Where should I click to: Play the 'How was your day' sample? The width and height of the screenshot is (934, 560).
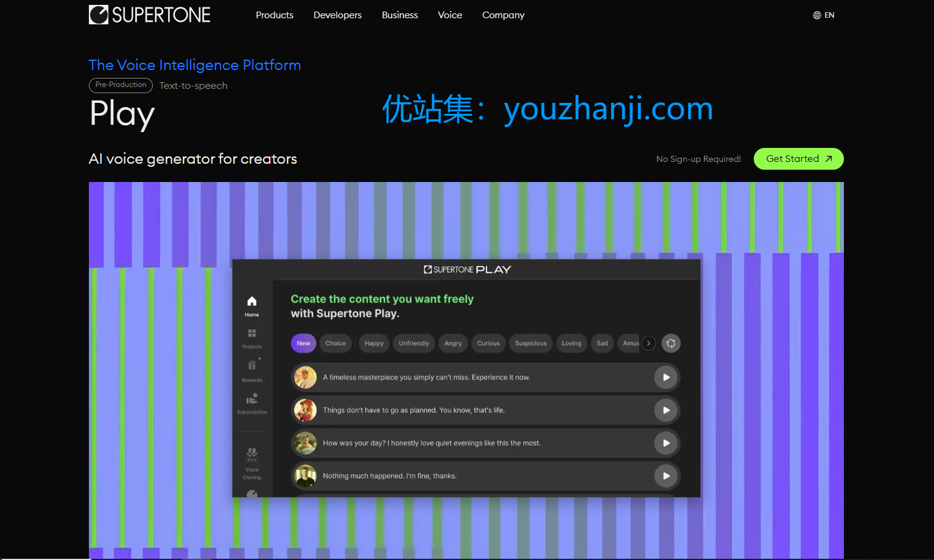coord(666,443)
